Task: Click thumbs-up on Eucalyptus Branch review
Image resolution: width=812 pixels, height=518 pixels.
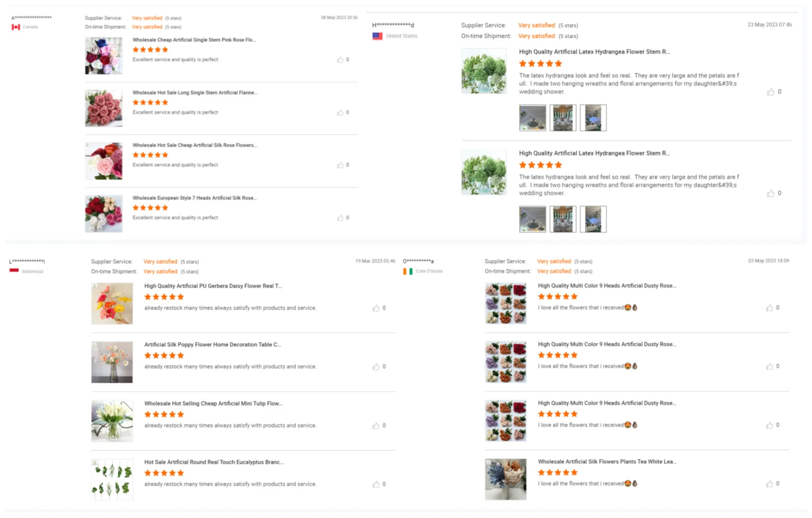Action: pos(376,484)
